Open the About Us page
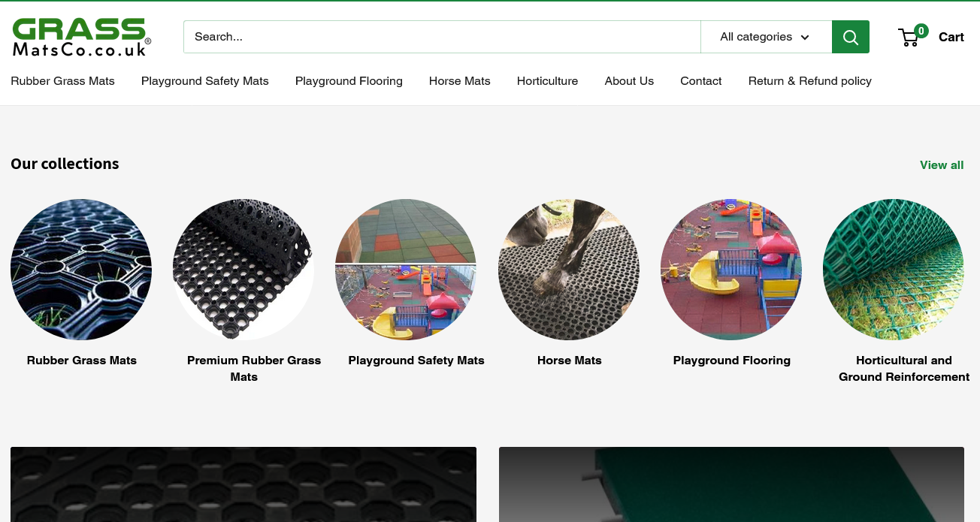 pos(629,81)
